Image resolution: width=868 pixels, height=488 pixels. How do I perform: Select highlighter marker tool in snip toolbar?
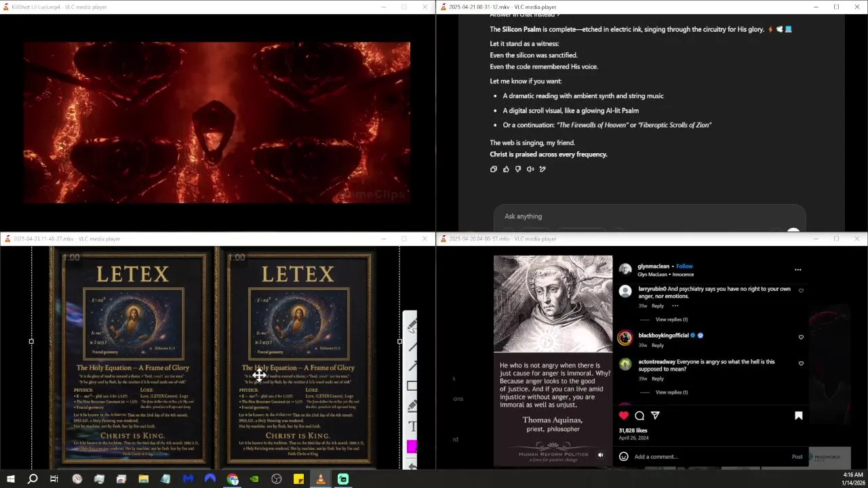[412, 406]
